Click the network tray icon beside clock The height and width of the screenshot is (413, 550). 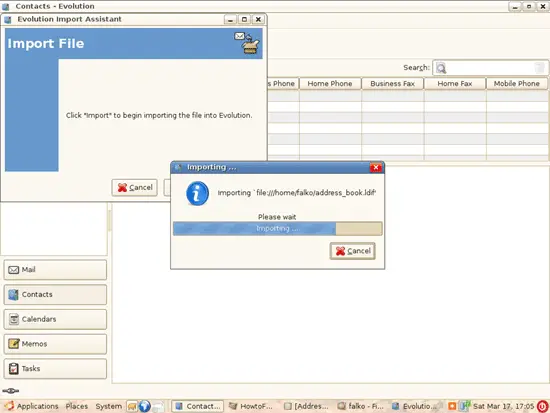[x=464, y=406]
